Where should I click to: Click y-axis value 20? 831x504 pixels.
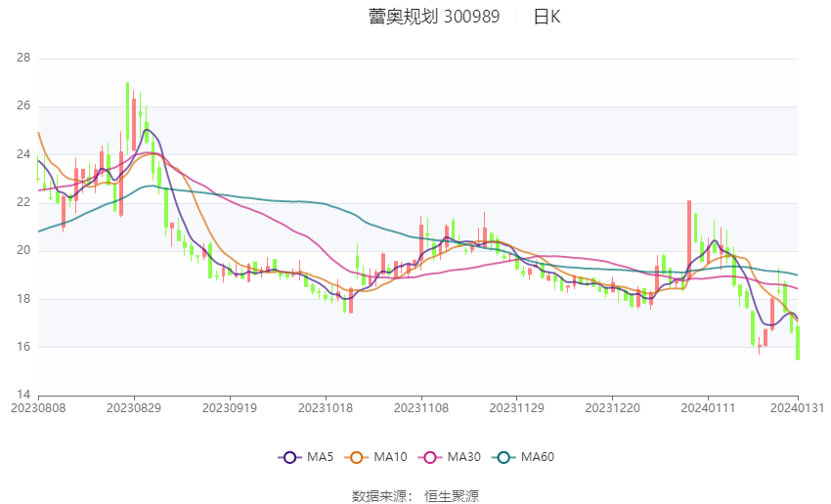[23, 250]
